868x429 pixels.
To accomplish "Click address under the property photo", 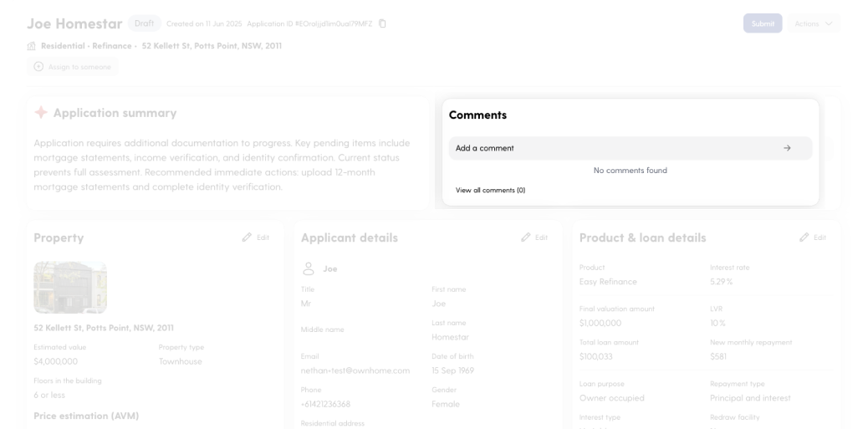I will pyautogui.click(x=104, y=328).
